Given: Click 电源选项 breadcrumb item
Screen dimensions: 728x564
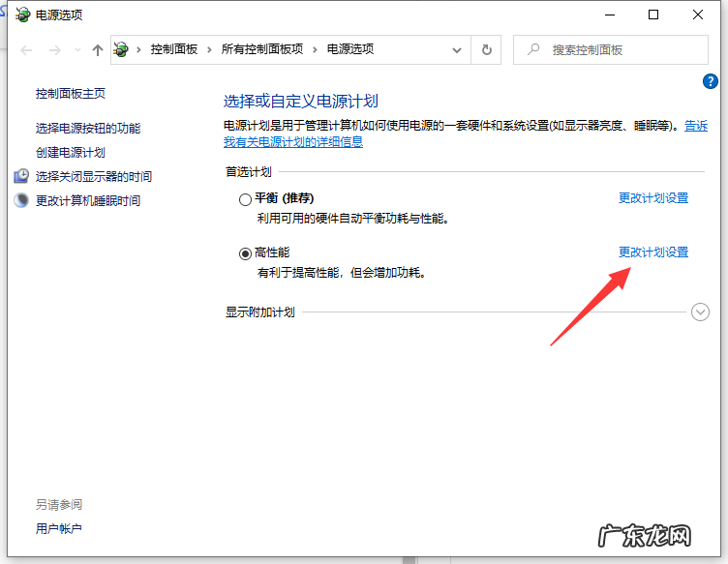Looking at the screenshot, I should [x=350, y=49].
